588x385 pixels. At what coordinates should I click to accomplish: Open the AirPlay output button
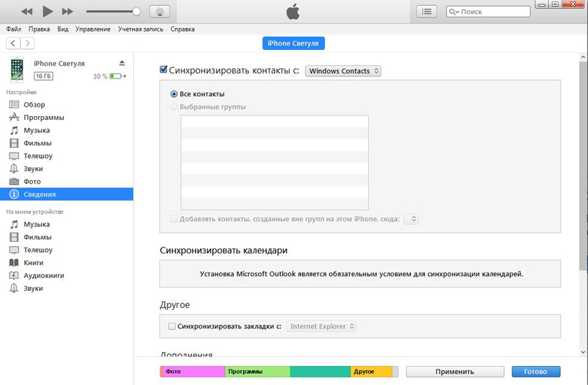(x=159, y=12)
